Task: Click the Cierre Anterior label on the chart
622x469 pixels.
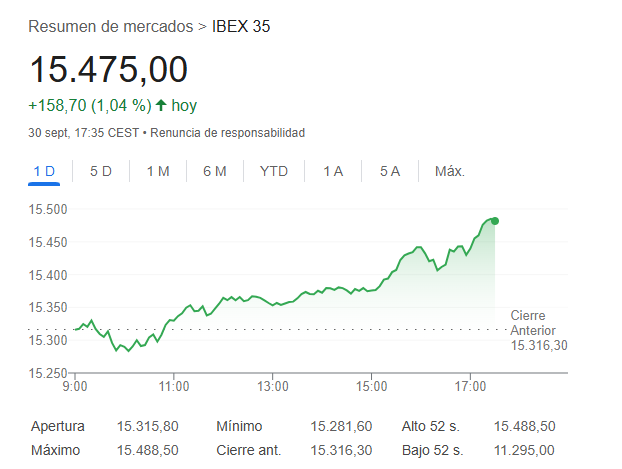Action: point(533,323)
